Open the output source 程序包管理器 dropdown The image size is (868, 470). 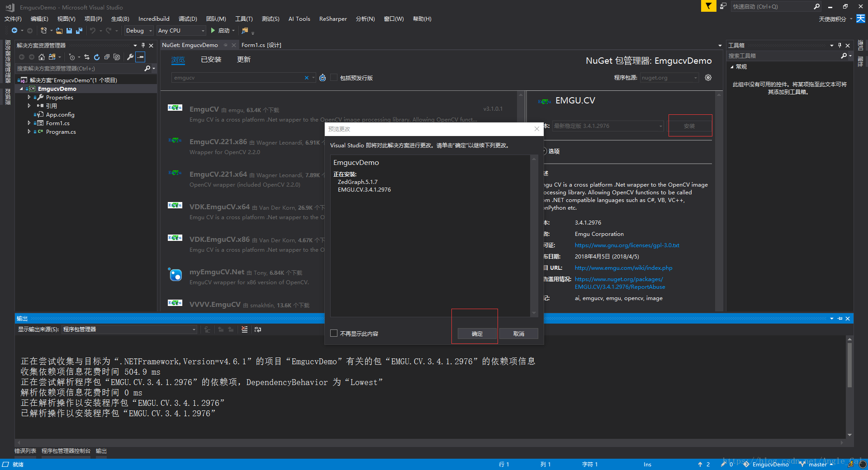[x=129, y=329]
